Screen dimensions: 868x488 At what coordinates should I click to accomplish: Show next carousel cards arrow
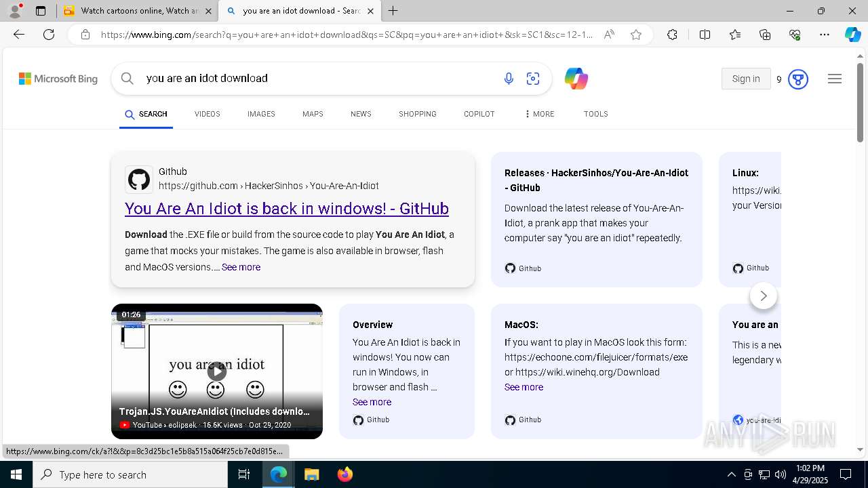(764, 296)
